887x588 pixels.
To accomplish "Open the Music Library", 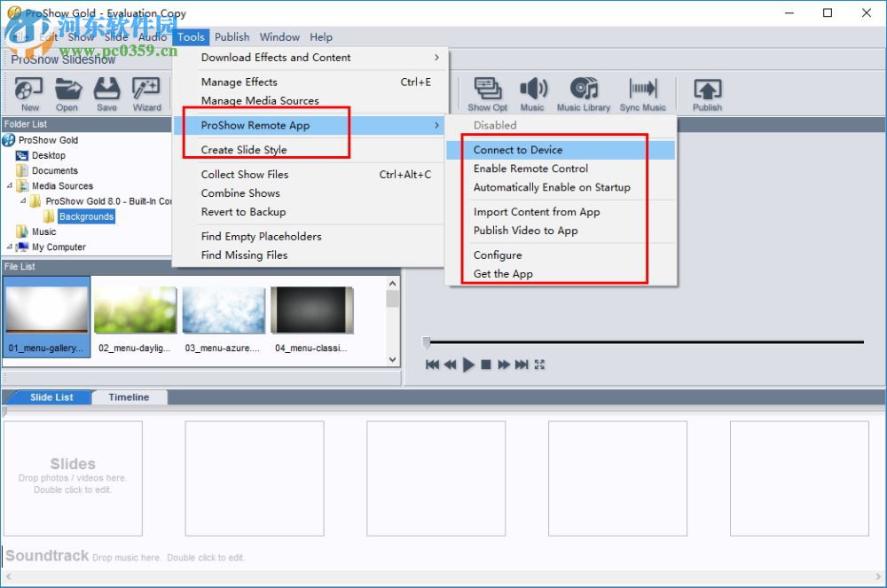I will click(x=583, y=90).
